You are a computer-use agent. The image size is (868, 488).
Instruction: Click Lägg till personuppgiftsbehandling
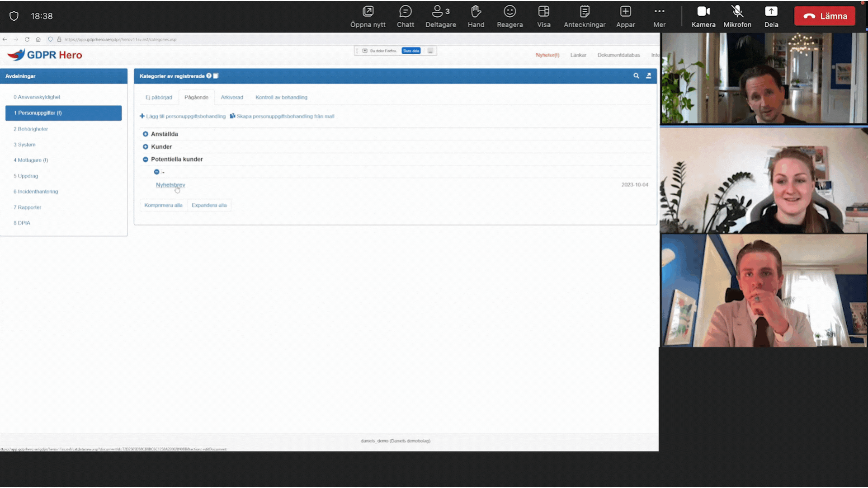[183, 116]
